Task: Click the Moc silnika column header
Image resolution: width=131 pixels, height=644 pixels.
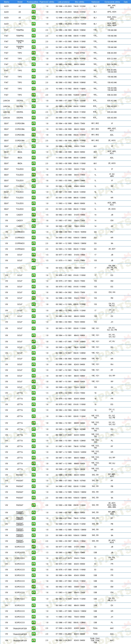Action: click(79, 2)
